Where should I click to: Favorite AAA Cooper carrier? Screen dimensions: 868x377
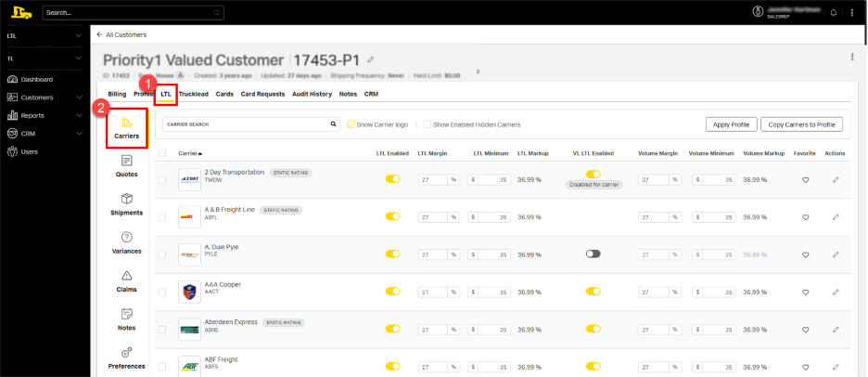(x=806, y=292)
